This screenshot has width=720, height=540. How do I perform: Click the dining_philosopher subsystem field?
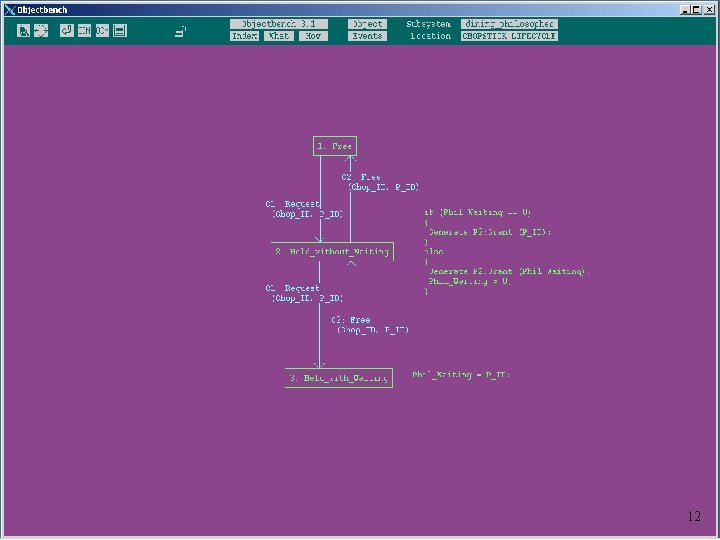click(x=509, y=24)
